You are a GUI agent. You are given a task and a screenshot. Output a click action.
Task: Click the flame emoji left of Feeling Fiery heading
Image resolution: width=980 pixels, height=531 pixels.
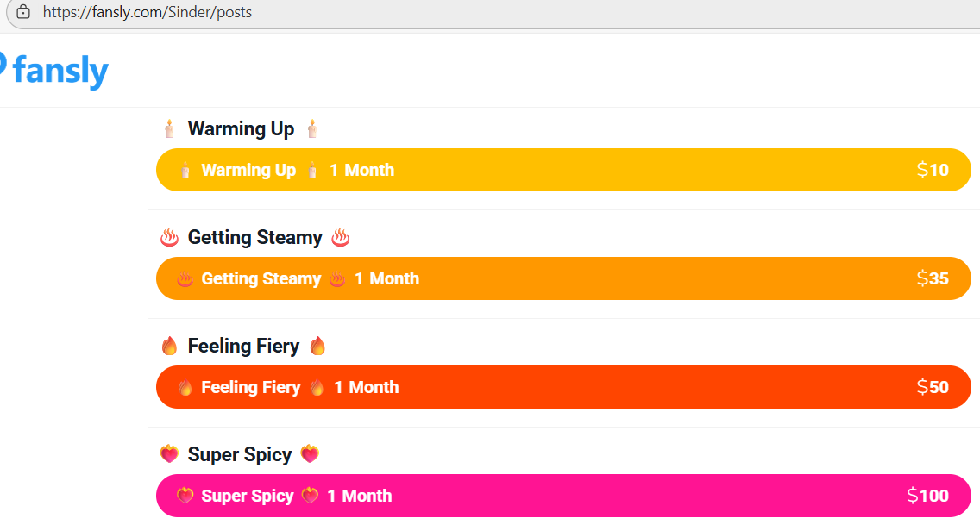pos(169,346)
